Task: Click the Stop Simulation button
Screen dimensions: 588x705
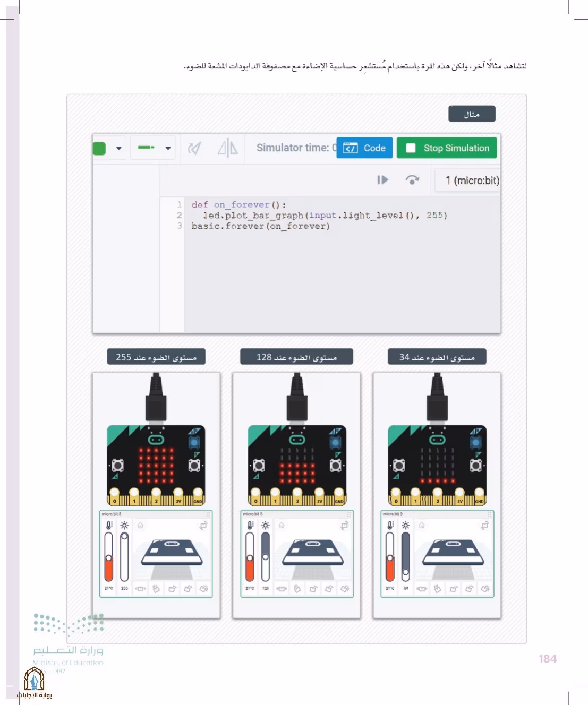Action: (x=447, y=148)
